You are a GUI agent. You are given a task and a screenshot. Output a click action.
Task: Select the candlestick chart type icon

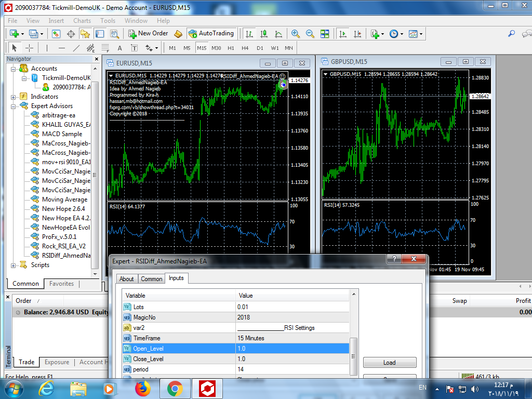pos(264,34)
